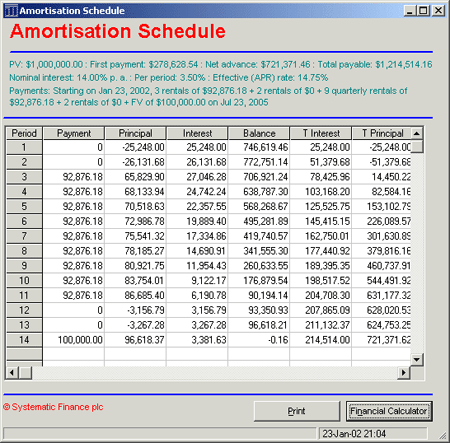Select the T Interest column header
The height and width of the screenshot is (443, 450).
click(x=321, y=133)
